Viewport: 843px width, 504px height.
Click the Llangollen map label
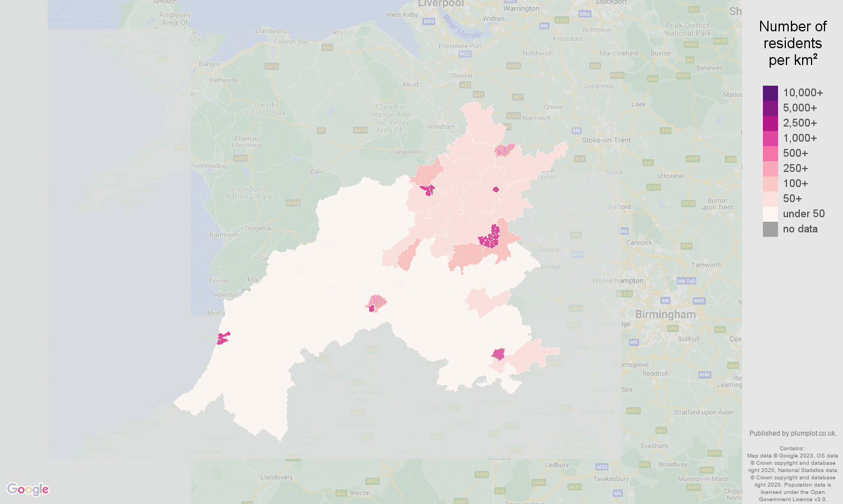coord(404,152)
